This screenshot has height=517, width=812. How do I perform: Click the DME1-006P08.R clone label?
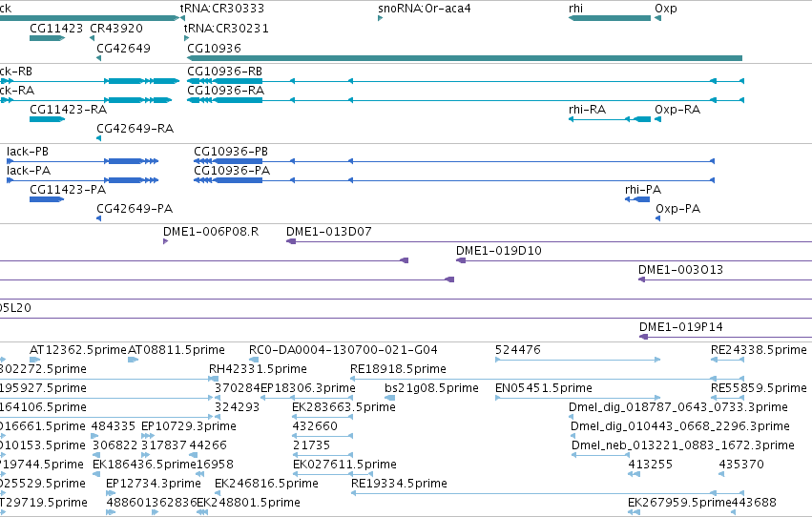click(211, 232)
